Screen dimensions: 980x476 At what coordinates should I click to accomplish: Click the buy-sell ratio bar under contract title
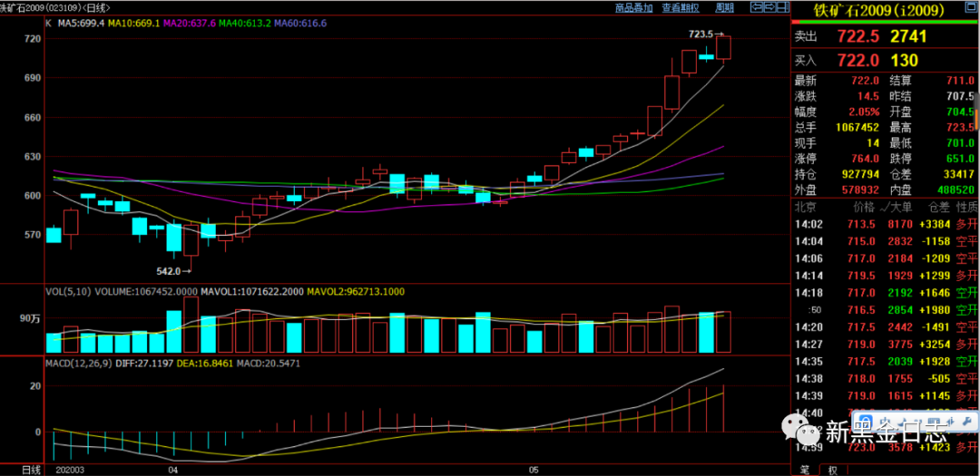pos(885,22)
